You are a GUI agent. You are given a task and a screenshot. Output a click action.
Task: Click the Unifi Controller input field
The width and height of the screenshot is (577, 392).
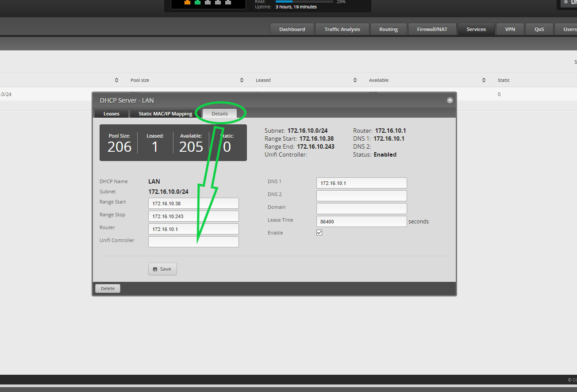coord(193,242)
